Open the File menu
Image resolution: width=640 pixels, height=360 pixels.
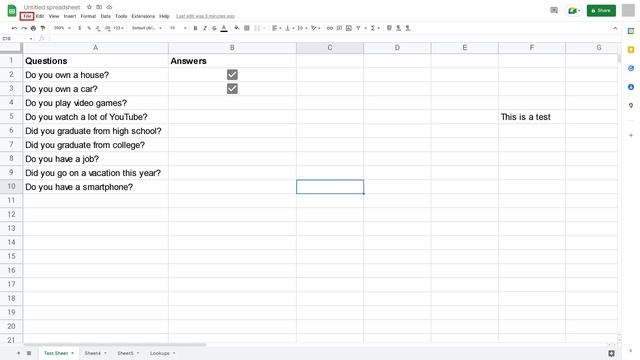(27, 16)
